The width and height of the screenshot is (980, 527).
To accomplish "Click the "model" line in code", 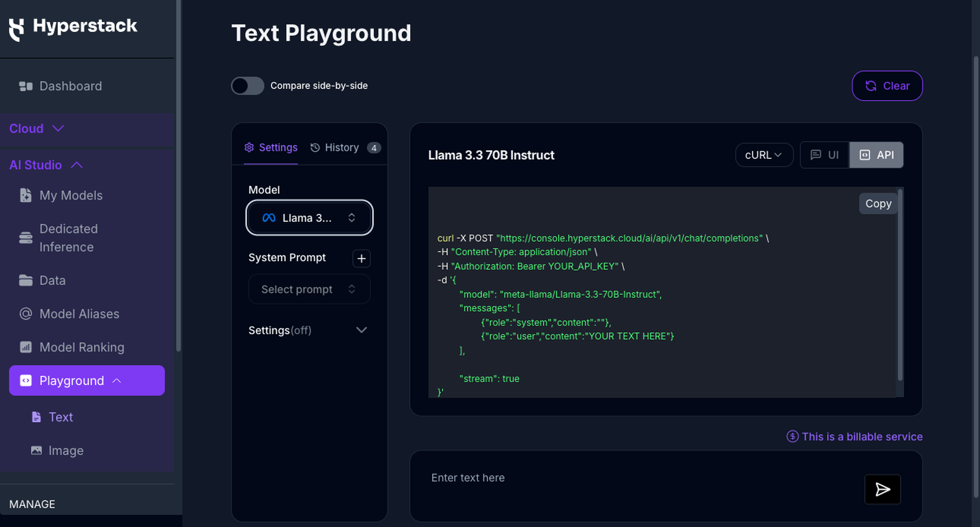I will [560, 295].
